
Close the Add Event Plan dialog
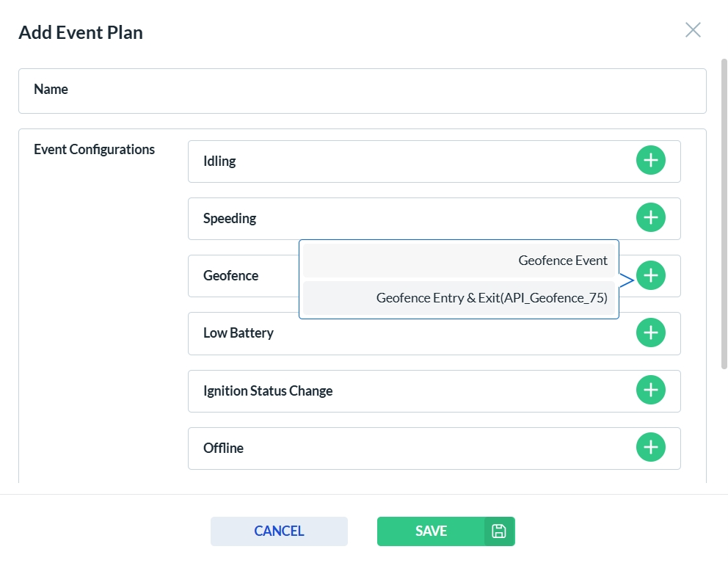[x=693, y=30]
